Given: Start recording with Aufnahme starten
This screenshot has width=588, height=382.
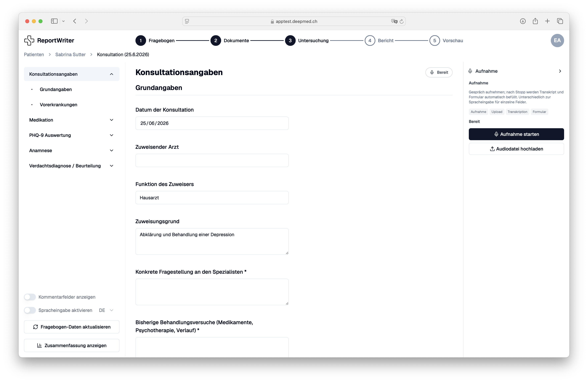Looking at the screenshot, I should pyautogui.click(x=516, y=134).
